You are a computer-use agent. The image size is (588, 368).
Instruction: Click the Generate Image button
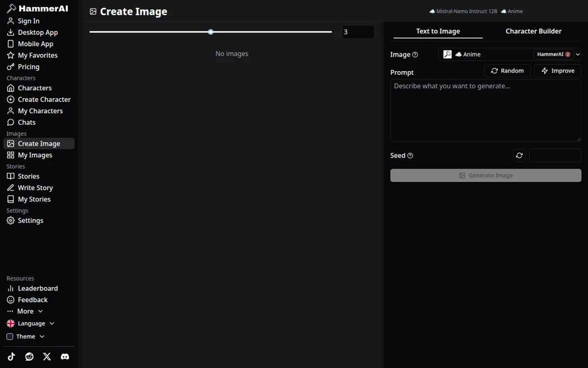click(486, 175)
